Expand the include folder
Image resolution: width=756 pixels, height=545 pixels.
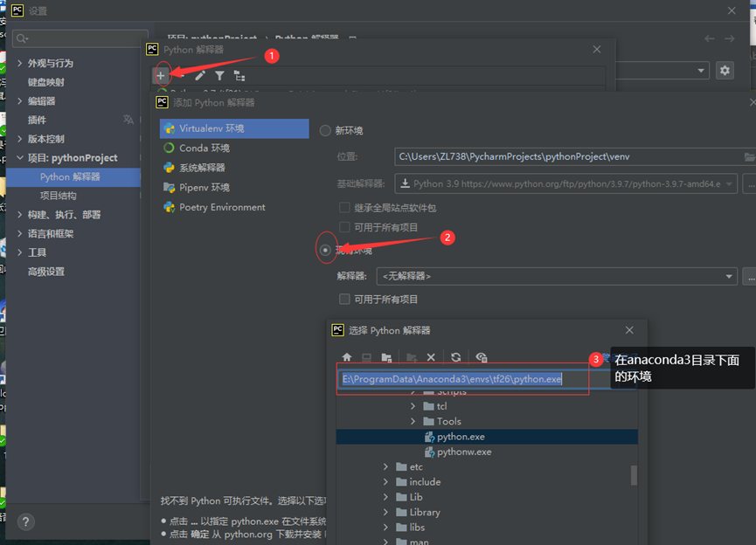click(385, 482)
